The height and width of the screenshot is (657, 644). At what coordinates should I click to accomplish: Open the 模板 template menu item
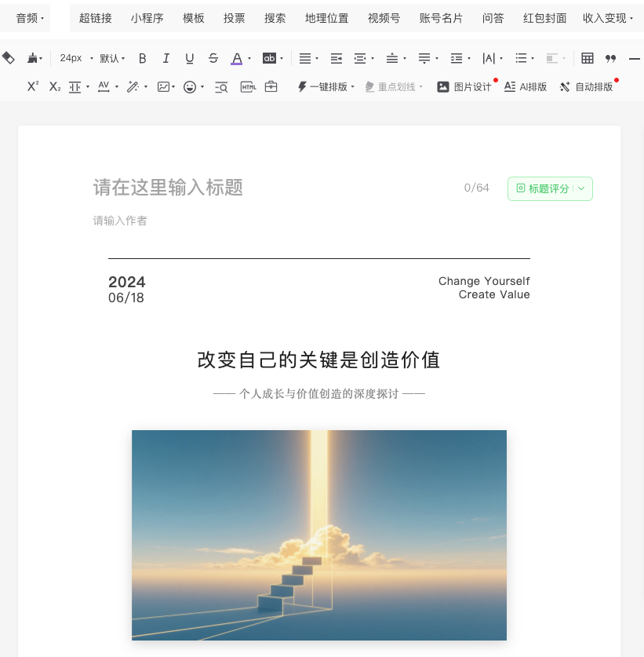194,18
